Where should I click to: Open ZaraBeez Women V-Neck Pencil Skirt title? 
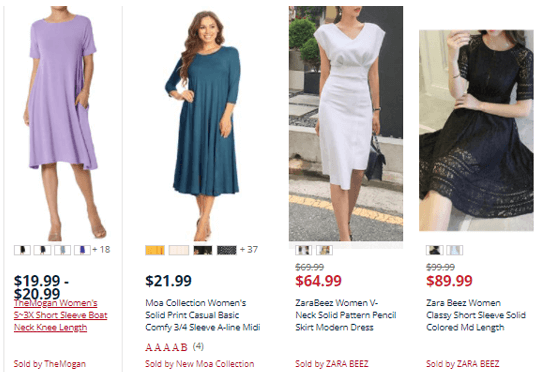tap(346, 315)
